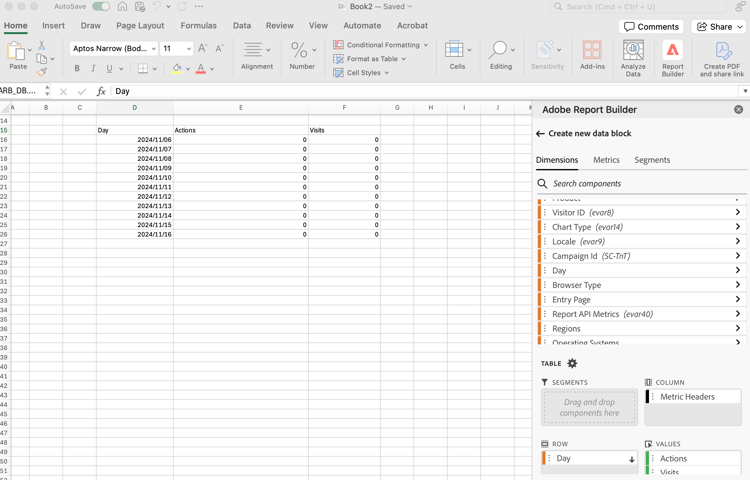Click the Comments button
Screen dimensions: 750x480
pyautogui.click(x=651, y=27)
